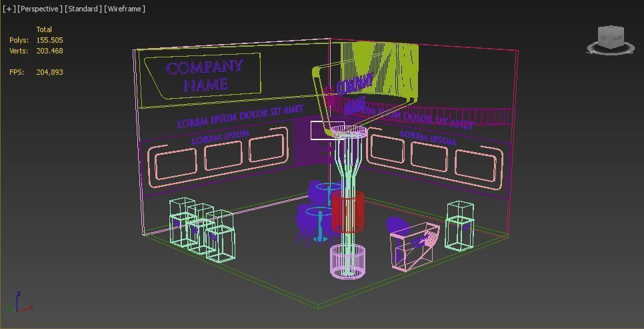
Task: Click the Total statistics header
Action: tap(44, 29)
